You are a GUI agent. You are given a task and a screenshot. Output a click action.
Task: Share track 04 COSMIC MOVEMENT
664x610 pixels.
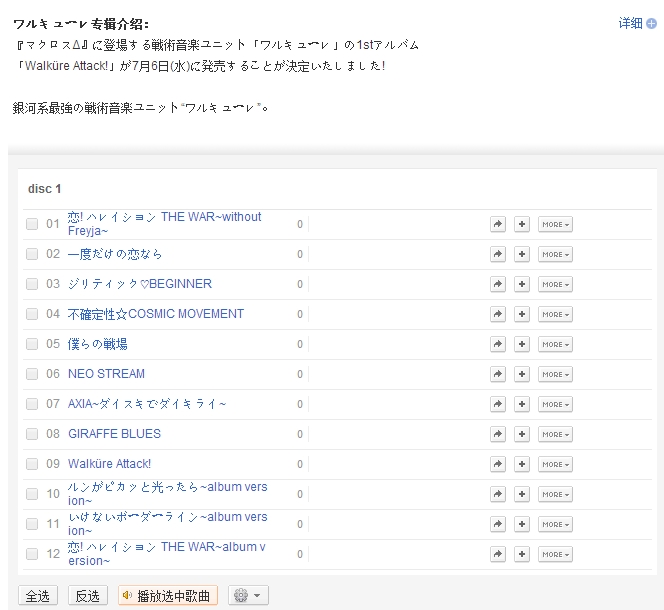point(498,314)
